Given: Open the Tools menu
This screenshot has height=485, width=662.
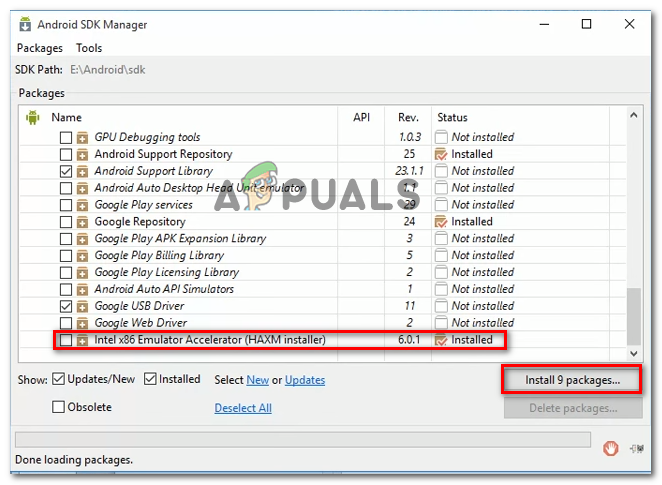Looking at the screenshot, I should coord(89,48).
